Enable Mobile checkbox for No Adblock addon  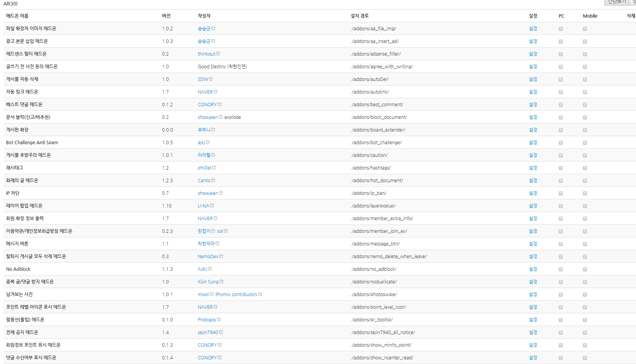pyautogui.click(x=585, y=269)
